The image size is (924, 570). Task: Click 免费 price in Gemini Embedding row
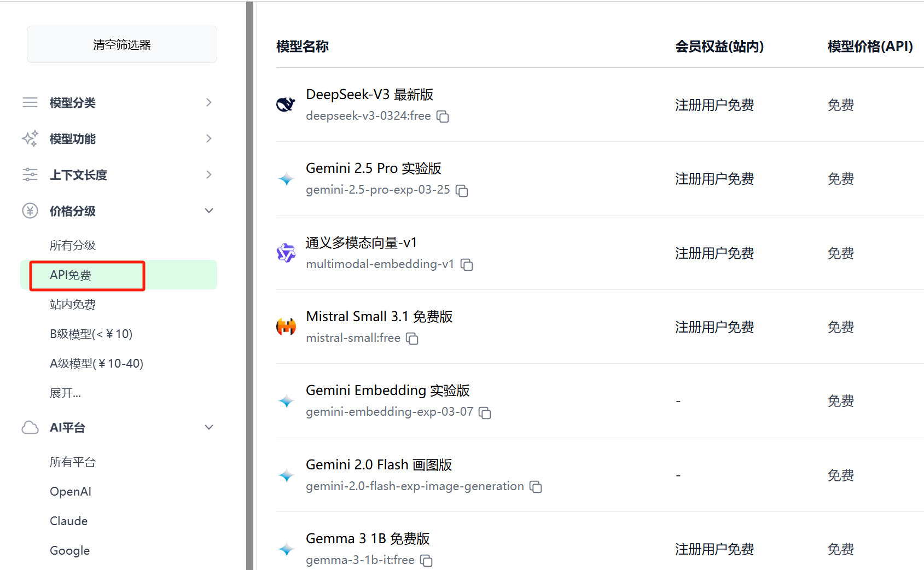coord(841,401)
